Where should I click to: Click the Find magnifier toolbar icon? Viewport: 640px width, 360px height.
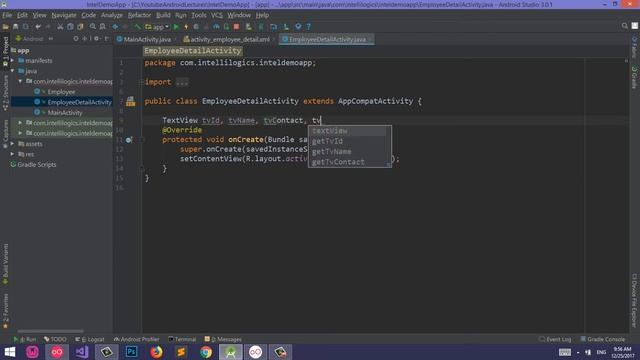tap(93, 27)
